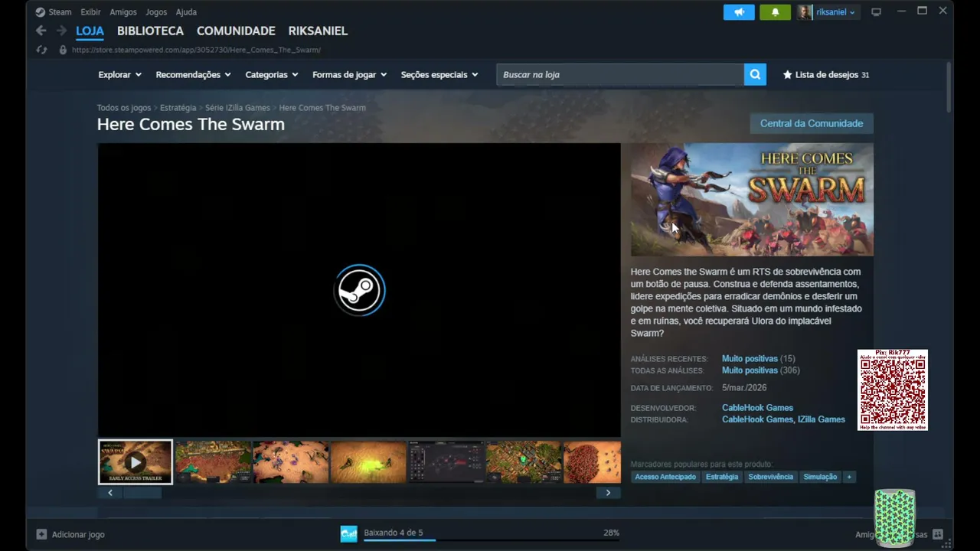Open the Amigos menu

click(122, 12)
